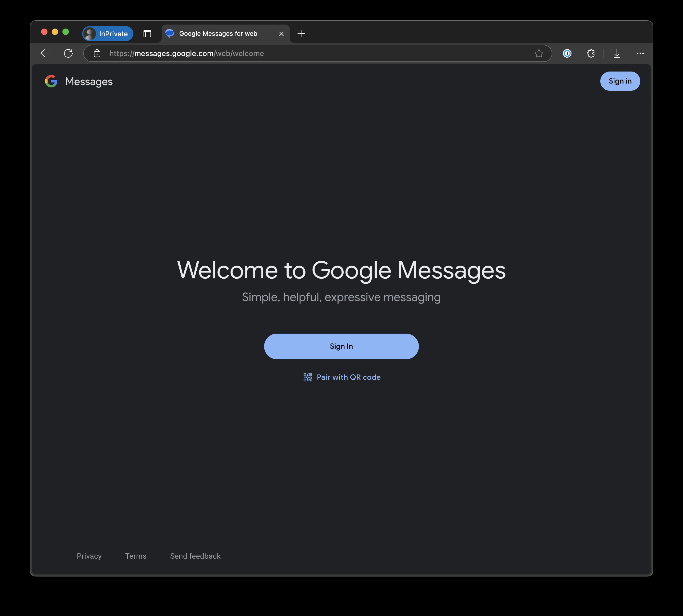Click Send feedback in the footer
Screen dimensions: 683x616
pos(195,556)
